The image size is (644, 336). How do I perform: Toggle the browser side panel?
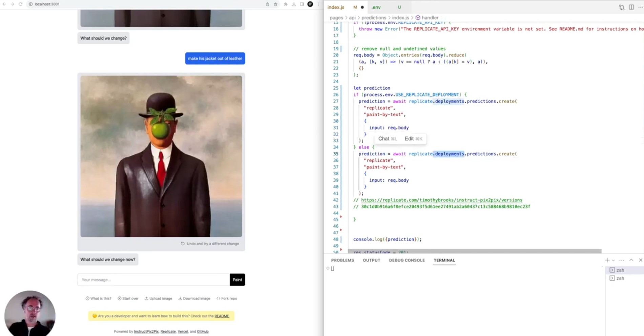click(x=302, y=4)
